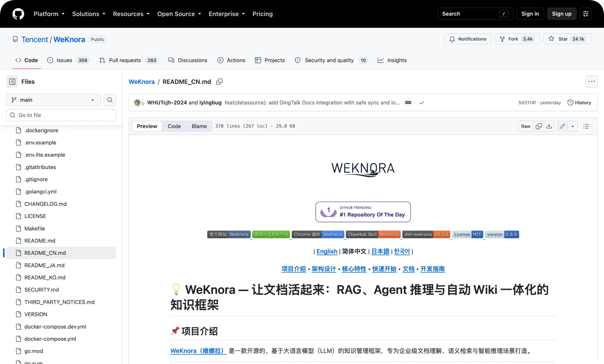Open the Security and quality tab
The image size is (604, 364).
pyautogui.click(x=331, y=60)
